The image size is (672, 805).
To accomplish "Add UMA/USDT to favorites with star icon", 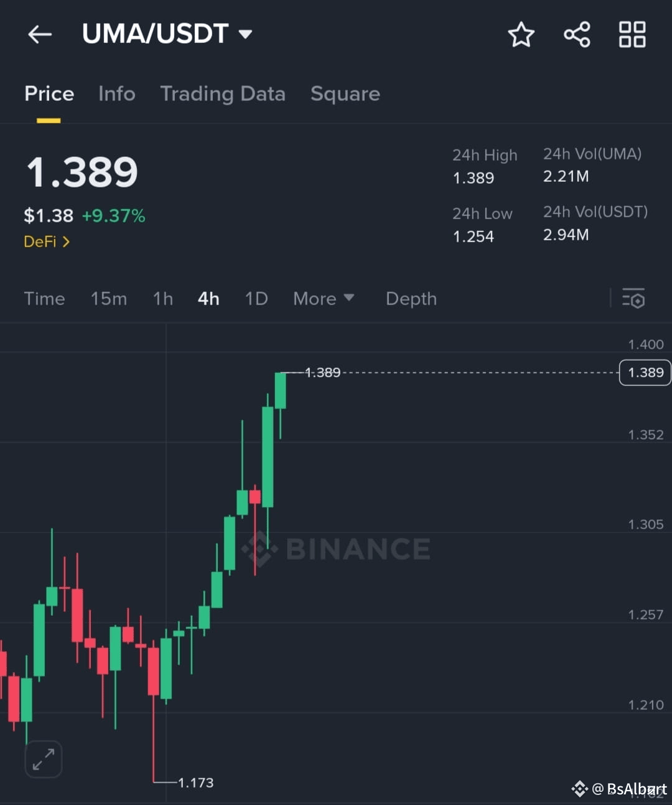I will point(521,34).
